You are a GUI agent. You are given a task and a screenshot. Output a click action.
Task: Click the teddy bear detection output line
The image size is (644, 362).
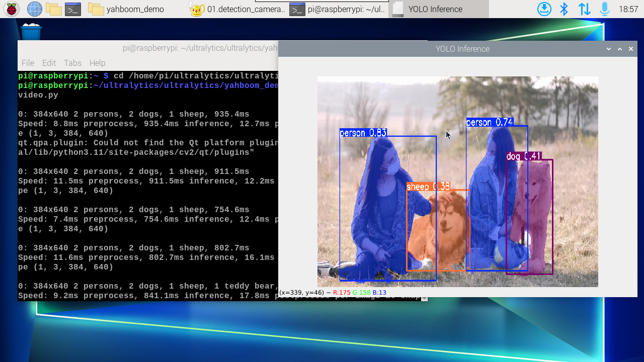[x=148, y=286]
